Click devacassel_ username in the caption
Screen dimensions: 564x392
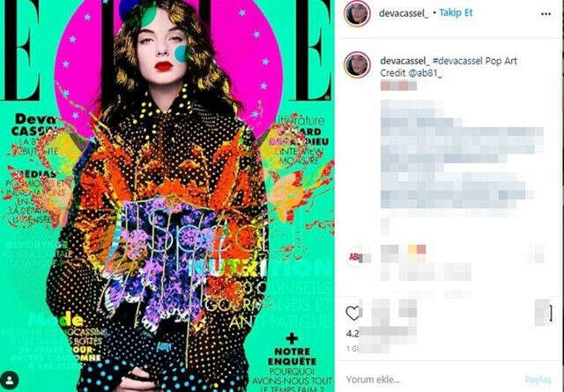click(x=404, y=61)
